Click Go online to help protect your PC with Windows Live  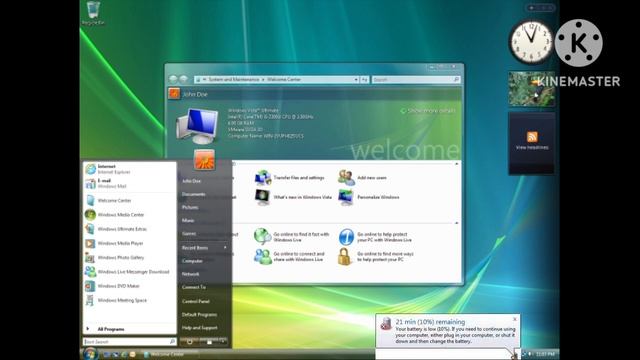click(375, 237)
